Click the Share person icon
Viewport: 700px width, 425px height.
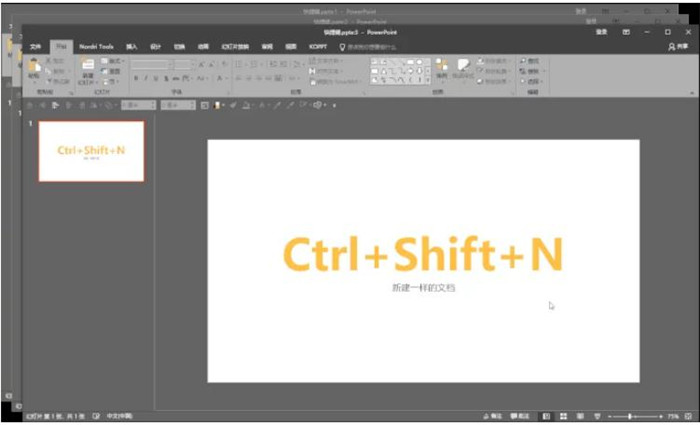[x=671, y=46]
